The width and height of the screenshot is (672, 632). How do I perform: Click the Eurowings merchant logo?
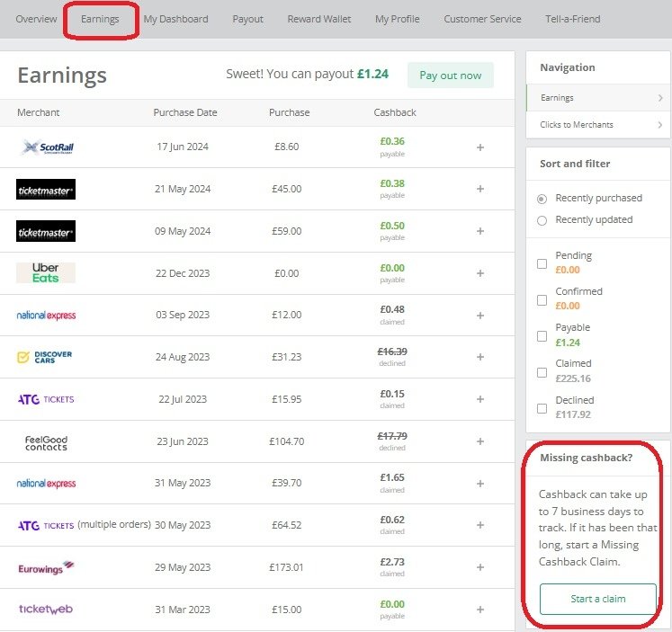(46, 567)
